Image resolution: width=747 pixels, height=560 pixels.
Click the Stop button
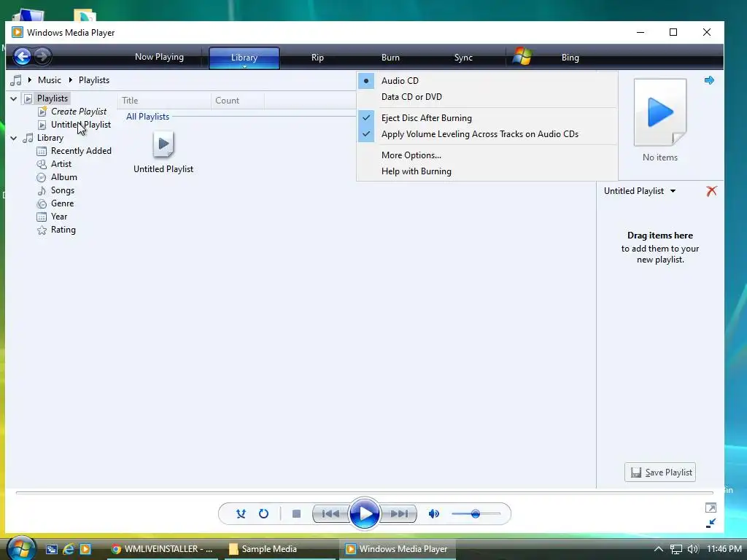[296, 514]
